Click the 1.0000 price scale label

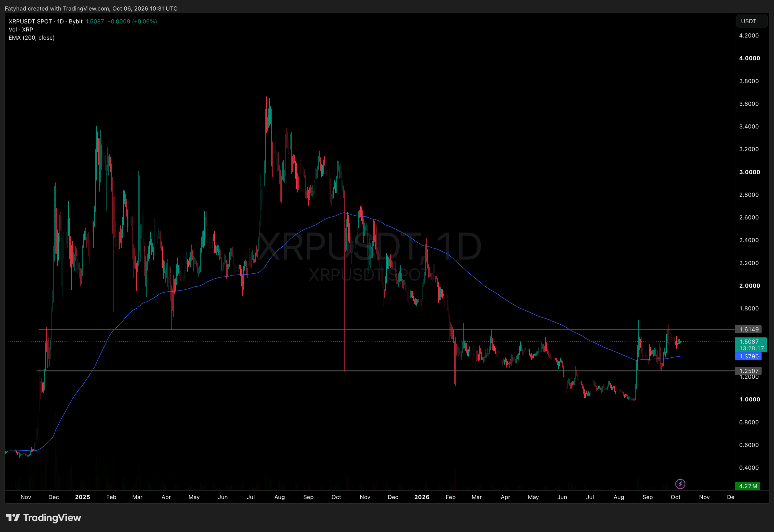749,399
